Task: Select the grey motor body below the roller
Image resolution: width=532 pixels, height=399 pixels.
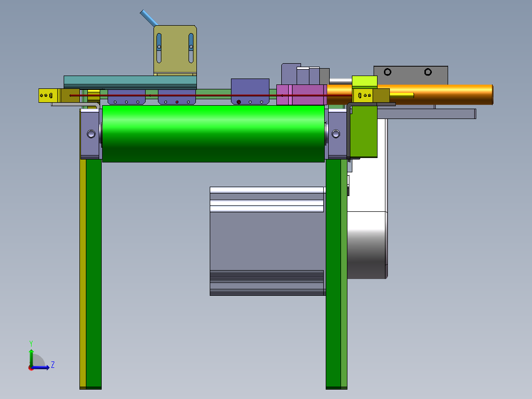Action: (266, 241)
